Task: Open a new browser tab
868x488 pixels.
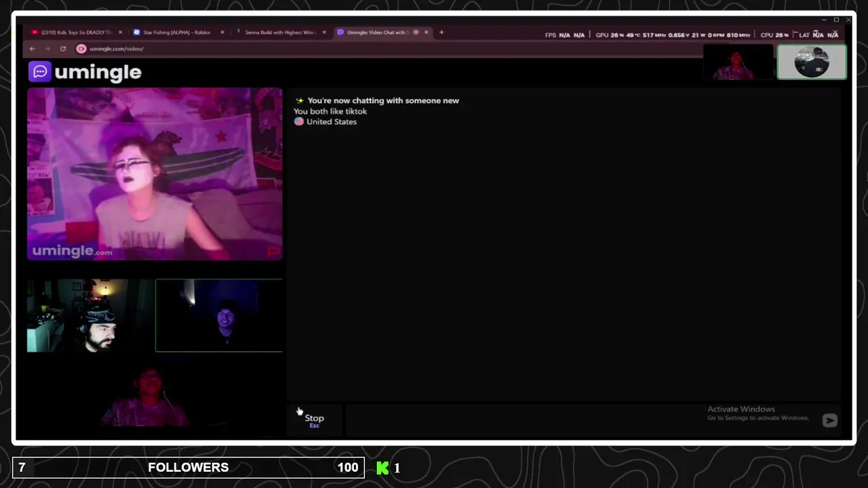Action: click(x=441, y=32)
